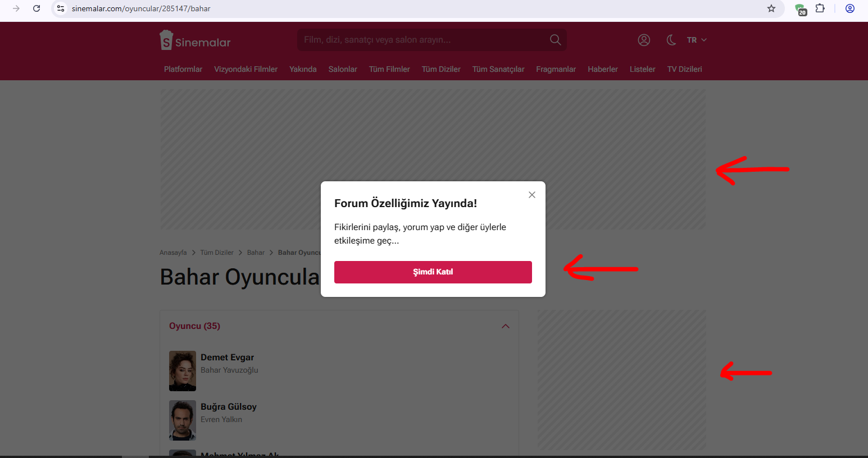Open the user account icon in the header
This screenshot has height=458, width=868.
(x=644, y=40)
